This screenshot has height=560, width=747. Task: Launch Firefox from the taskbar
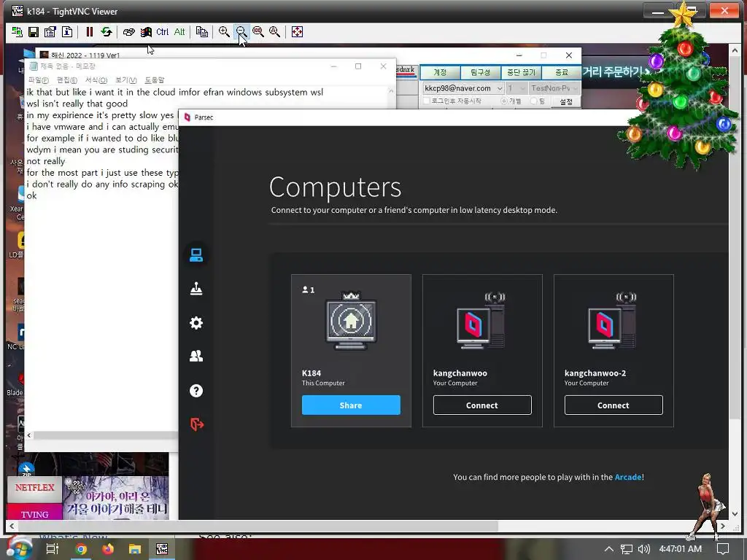click(x=108, y=549)
